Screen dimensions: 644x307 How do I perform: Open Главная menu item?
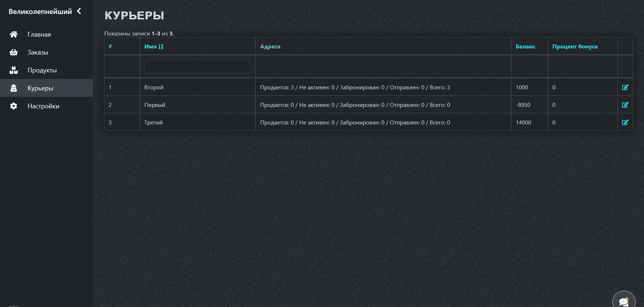coord(39,34)
